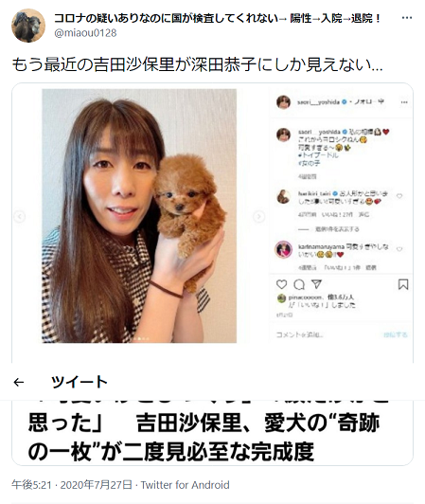Like the karinamaruyama comment
425x504 pixels.
[399, 249]
